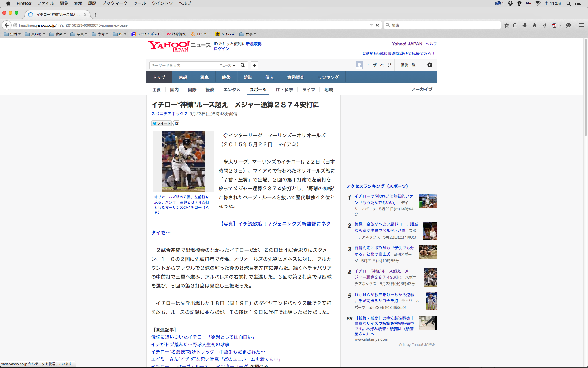The height and width of the screenshot is (368, 588).
Task: Click the Ichiro batting photo thumbnail
Action: point(183,161)
